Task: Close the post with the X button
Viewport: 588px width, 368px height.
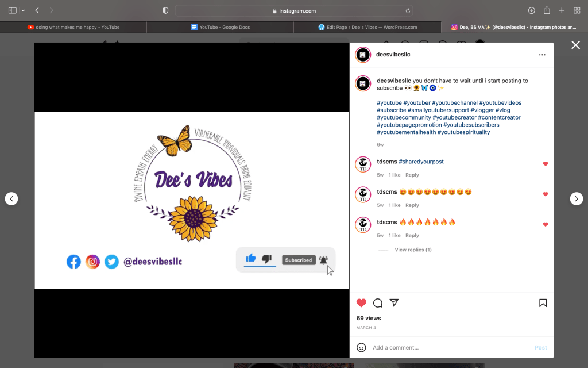Action: click(x=575, y=45)
